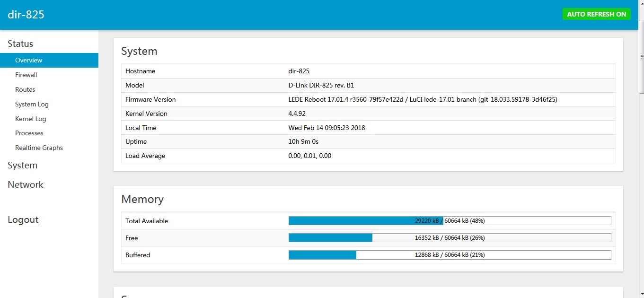Click the Uptime label
644x298 pixels.
136,141
